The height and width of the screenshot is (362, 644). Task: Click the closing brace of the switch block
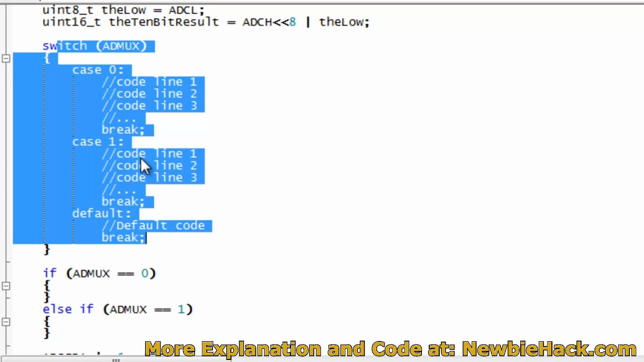(x=47, y=250)
